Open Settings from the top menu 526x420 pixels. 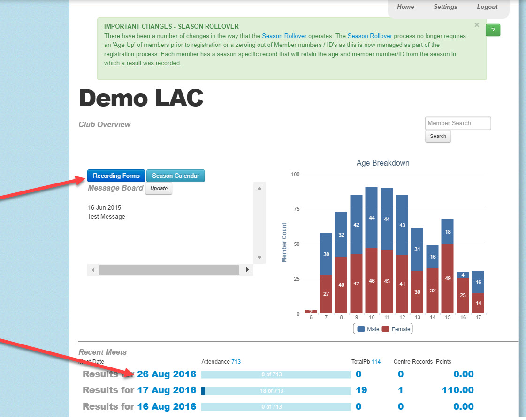point(445,7)
